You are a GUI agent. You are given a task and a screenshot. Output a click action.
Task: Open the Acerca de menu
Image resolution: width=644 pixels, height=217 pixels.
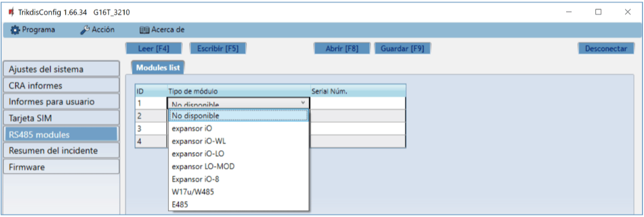pyautogui.click(x=162, y=30)
